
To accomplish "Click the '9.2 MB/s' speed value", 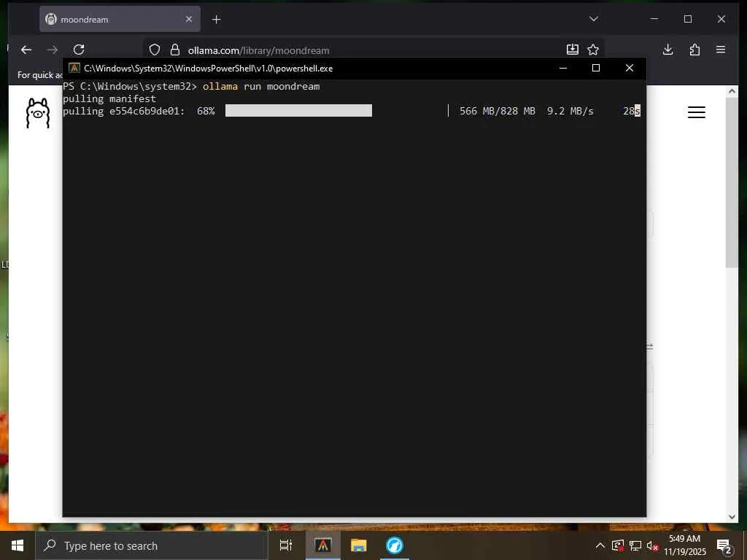I will (570, 111).
